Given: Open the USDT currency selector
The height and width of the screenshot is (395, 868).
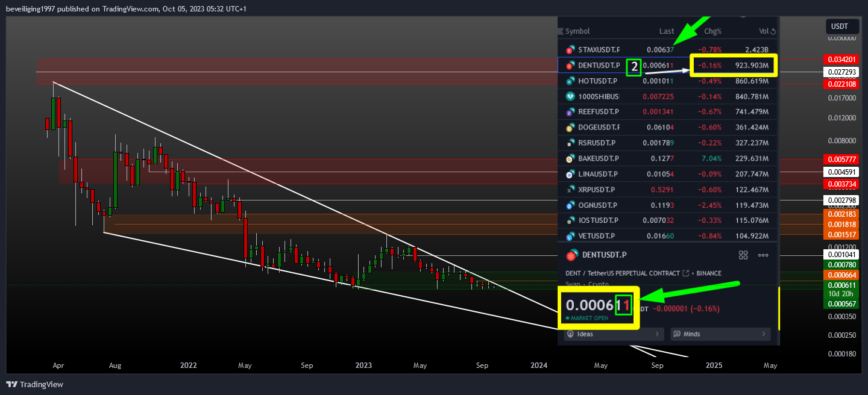Looking at the screenshot, I should (x=842, y=26).
